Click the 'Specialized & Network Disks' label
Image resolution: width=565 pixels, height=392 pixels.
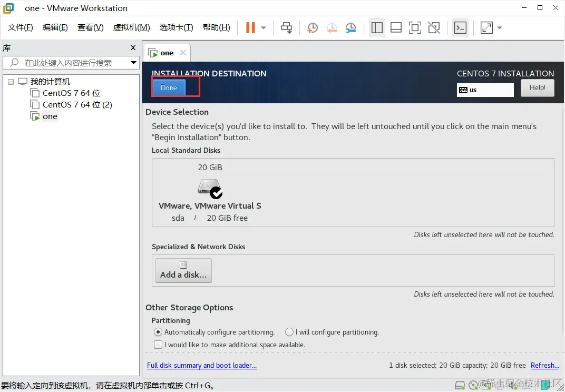coord(198,247)
